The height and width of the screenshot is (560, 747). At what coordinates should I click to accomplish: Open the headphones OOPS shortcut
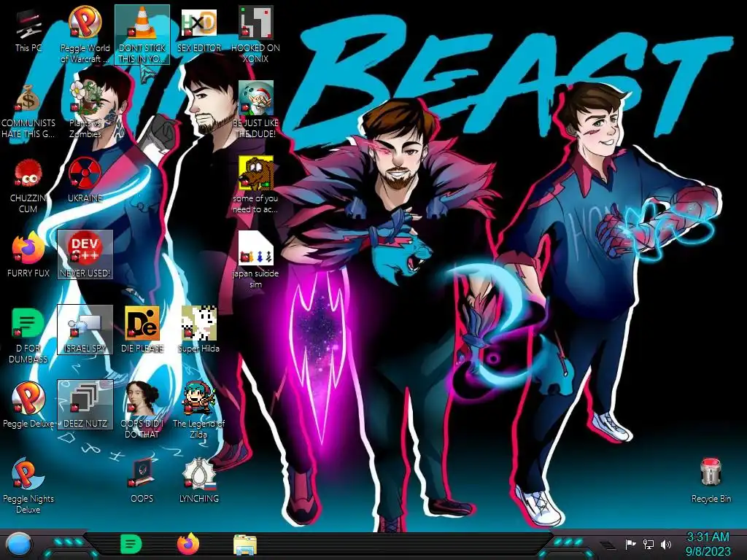click(x=142, y=480)
